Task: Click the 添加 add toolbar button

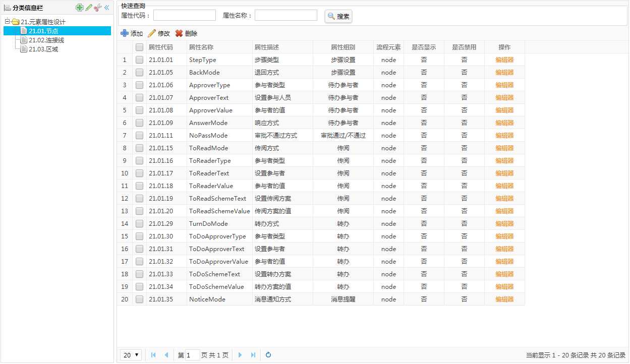Action: point(132,33)
